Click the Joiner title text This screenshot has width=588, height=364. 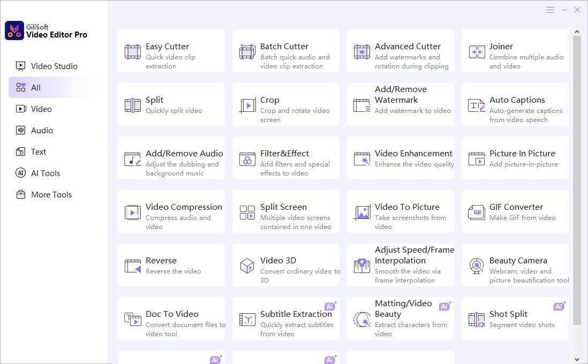(x=501, y=47)
